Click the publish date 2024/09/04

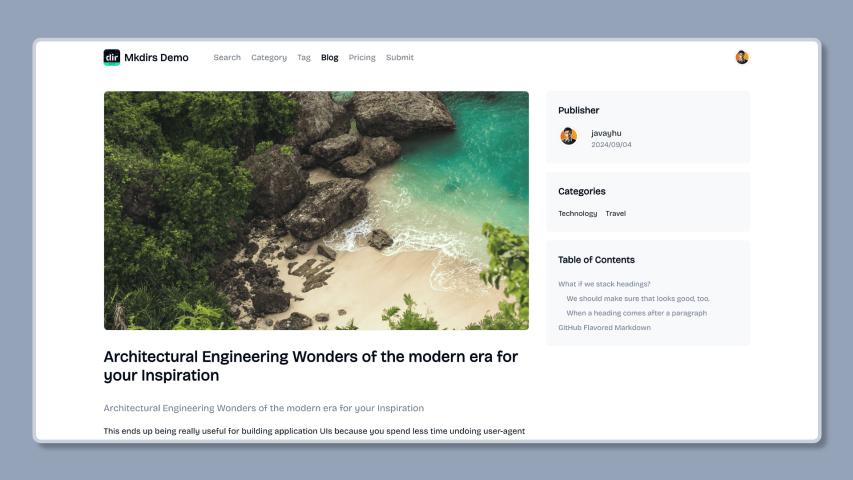pyautogui.click(x=611, y=145)
